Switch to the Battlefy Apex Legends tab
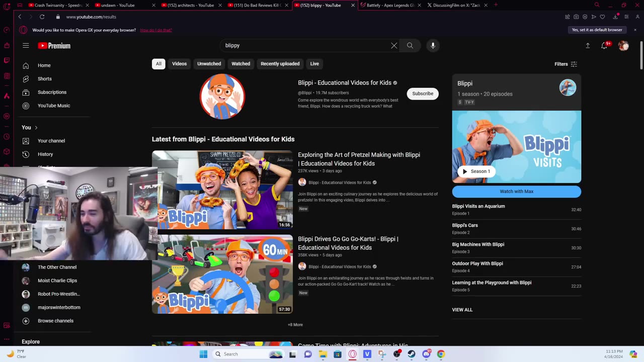 tap(391, 5)
